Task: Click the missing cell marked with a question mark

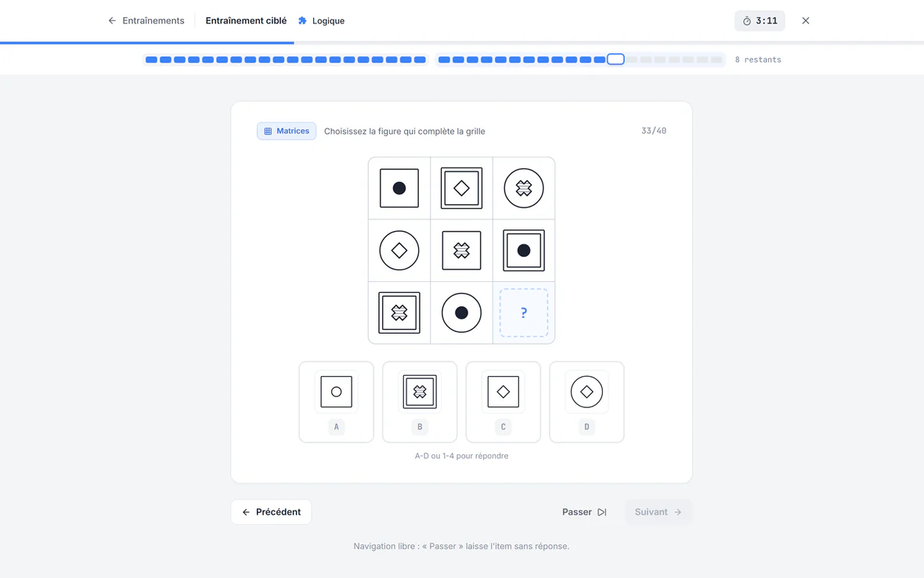Action: (x=524, y=312)
